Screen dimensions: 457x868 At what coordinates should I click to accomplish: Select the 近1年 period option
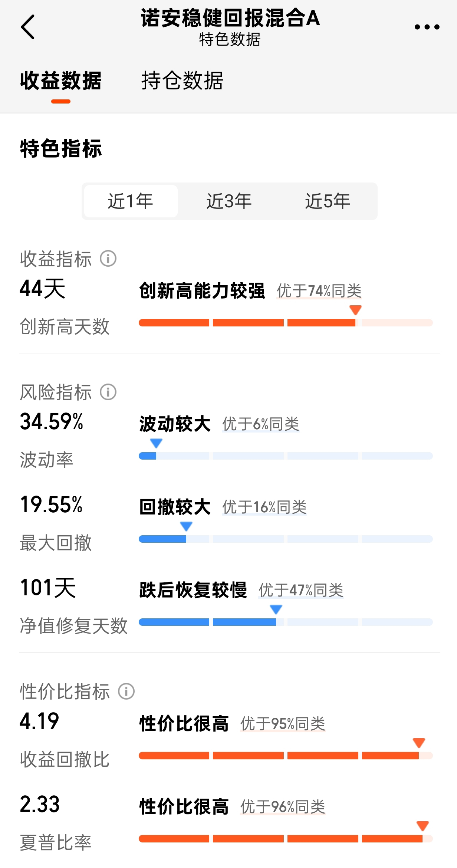131,201
